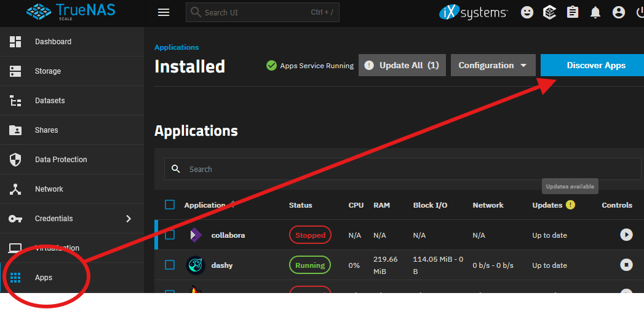This screenshot has width=644, height=309.
Task: Open the Network page
Action: click(x=72, y=189)
